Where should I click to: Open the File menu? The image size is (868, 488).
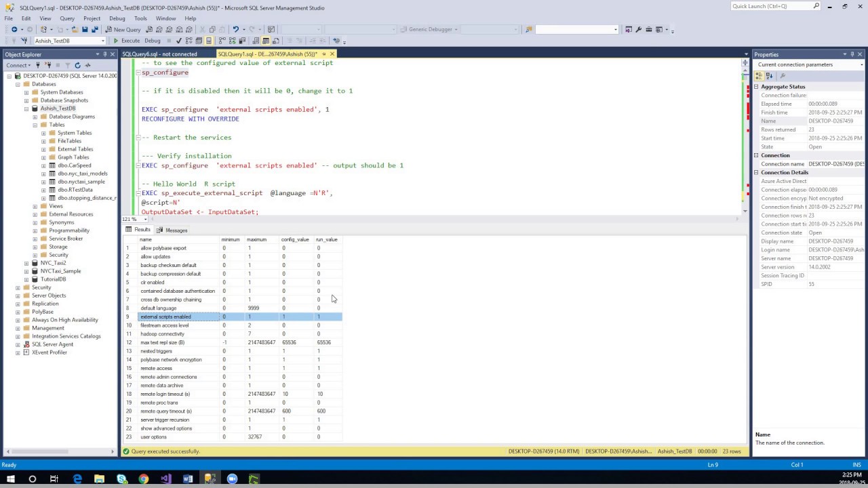point(8,18)
